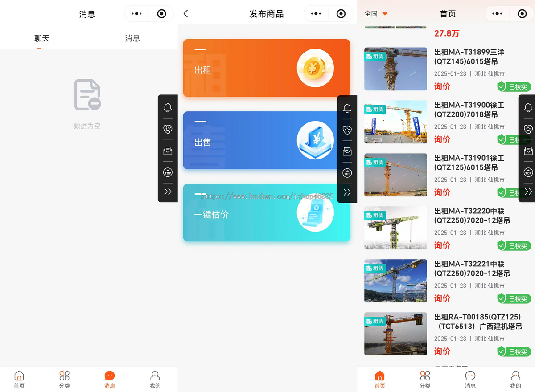The height and width of the screenshot is (392, 535).
Task: Open the envelope icon on 发布商品 sidebar
Action: pos(347,151)
